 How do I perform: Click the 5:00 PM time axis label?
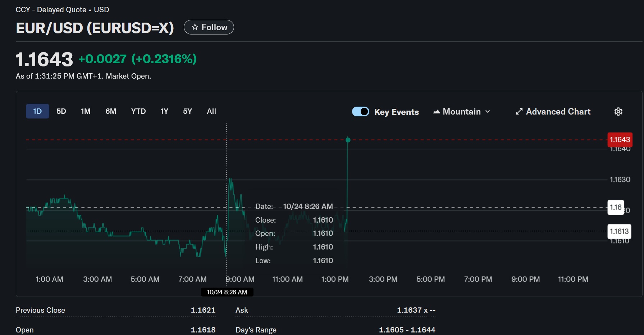[430, 279]
